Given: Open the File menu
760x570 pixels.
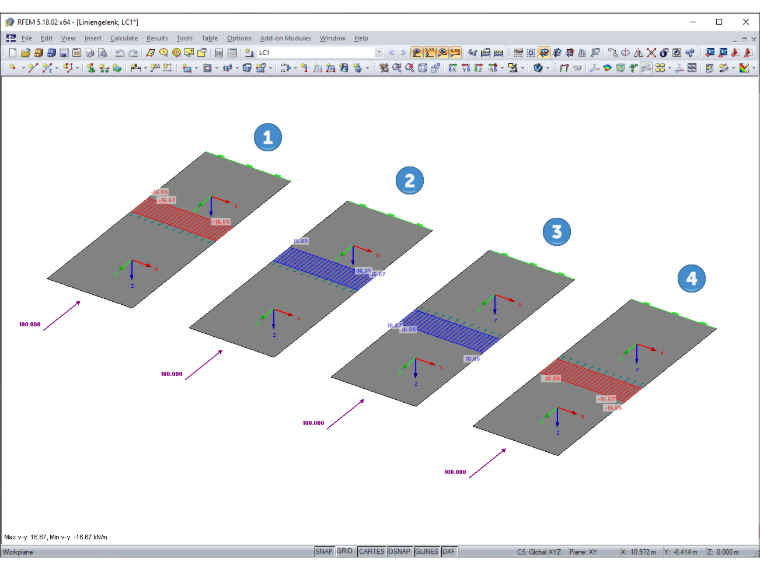Looking at the screenshot, I should pyautogui.click(x=27, y=38).
